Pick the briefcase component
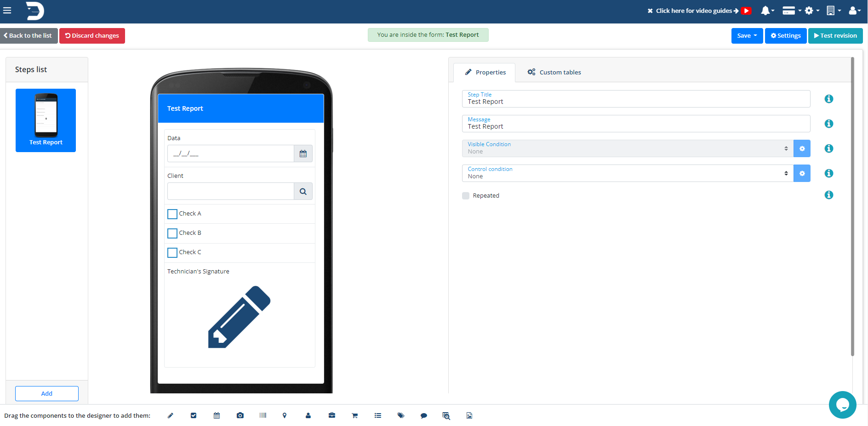The width and height of the screenshot is (868, 426). pos(332,415)
